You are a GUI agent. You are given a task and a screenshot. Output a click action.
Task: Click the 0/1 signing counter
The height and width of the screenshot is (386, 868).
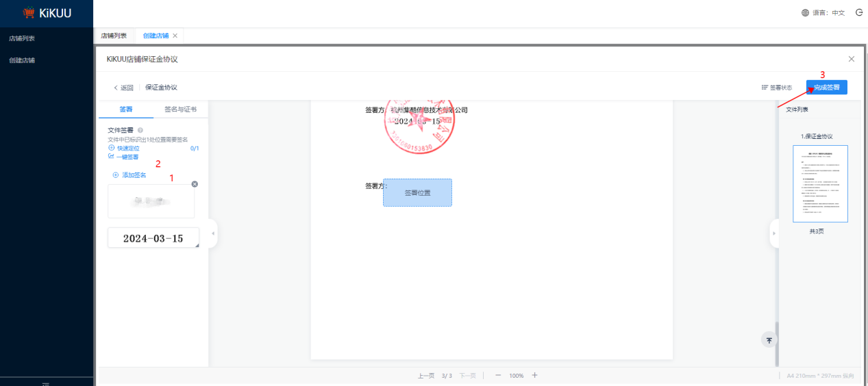pyautogui.click(x=195, y=148)
